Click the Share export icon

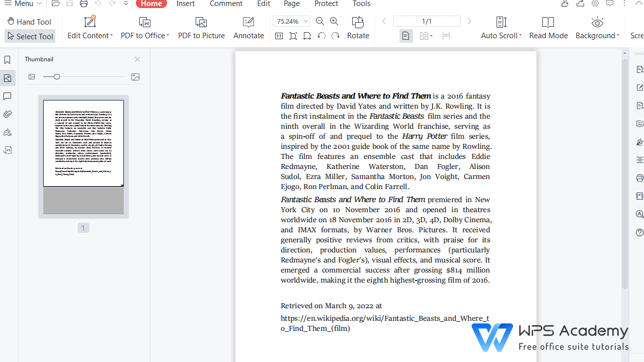click(x=580, y=4)
